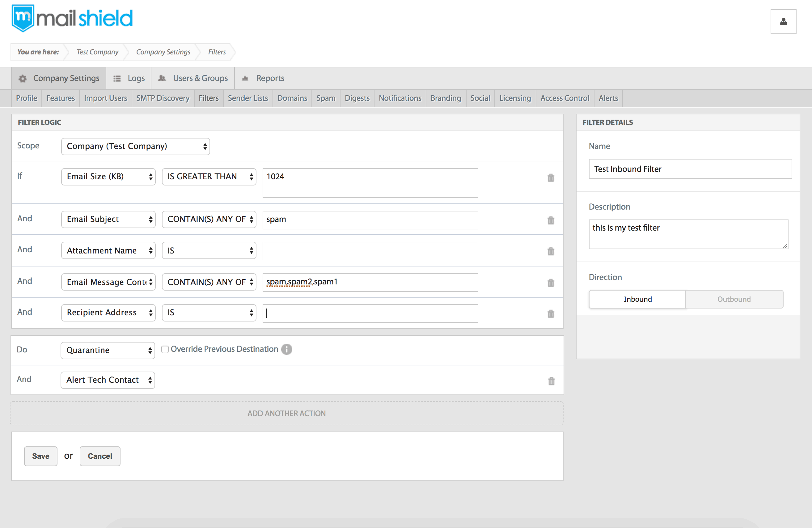Click the empty Attachment Name value field
The height and width of the screenshot is (528, 812).
370,251
